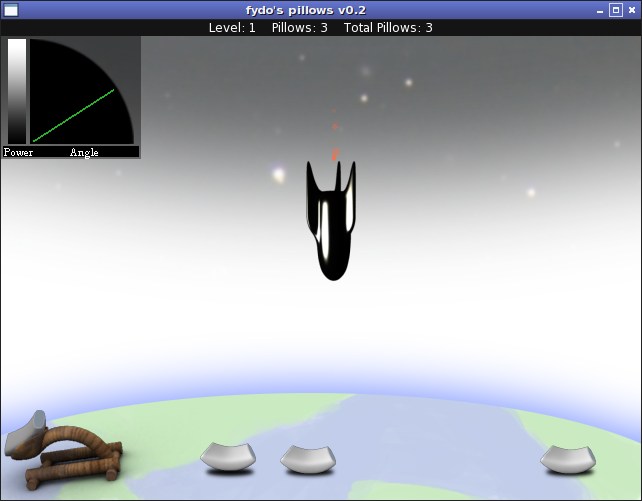The height and width of the screenshot is (501, 642).
Task: Open the window menu icon in title bar
Action: (11, 10)
